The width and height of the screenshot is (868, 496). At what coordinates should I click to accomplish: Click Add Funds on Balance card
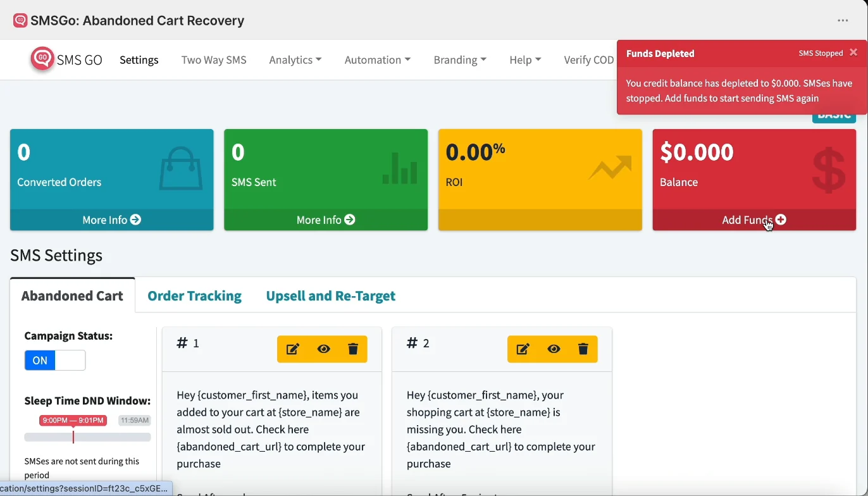(x=754, y=220)
